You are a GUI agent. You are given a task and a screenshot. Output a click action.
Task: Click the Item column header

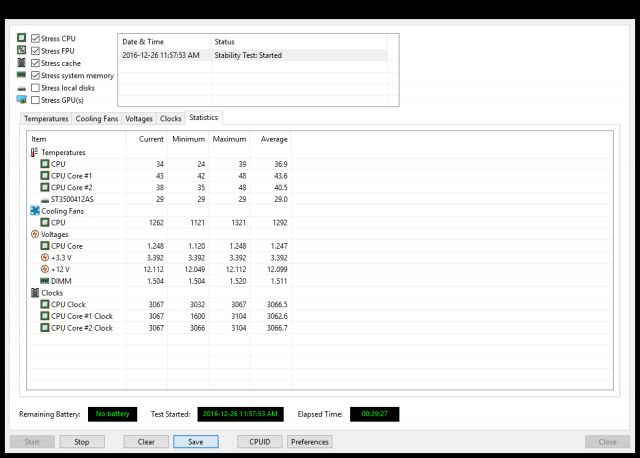(77, 139)
